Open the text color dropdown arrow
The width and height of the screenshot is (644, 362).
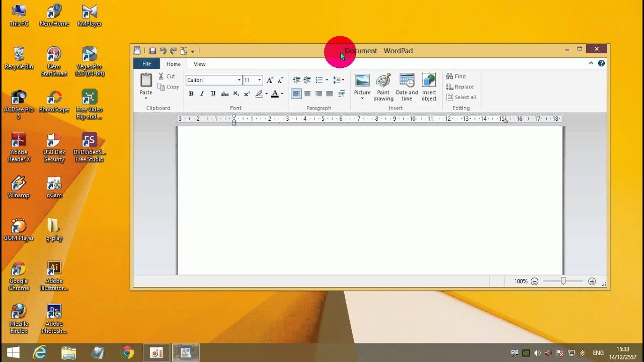coord(282,94)
